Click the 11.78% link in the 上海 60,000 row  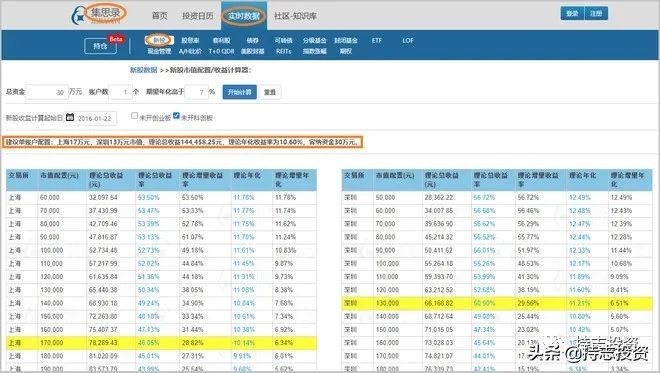click(x=244, y=197)
